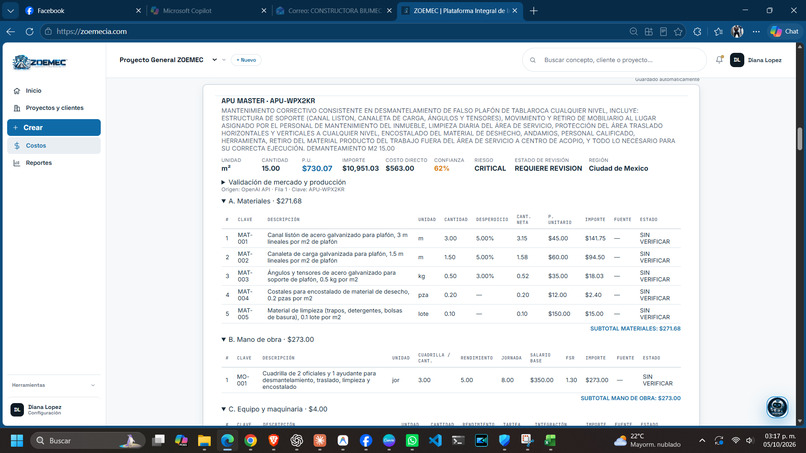Collapse section C. Equipo y maquinaria
Viewport: 806px width, 453px height.
tap(274, 409)
